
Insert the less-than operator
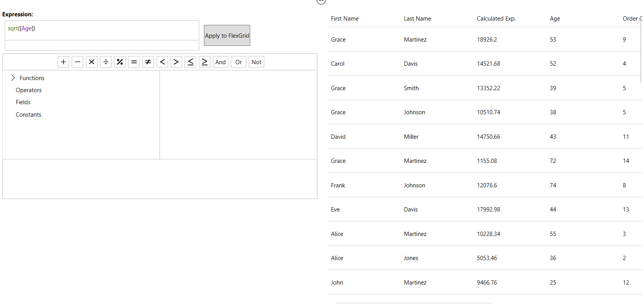pos(162,62)
